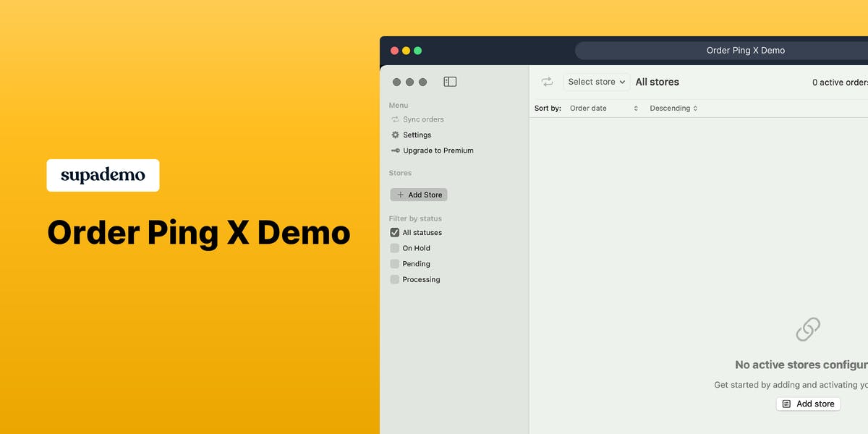Click the Order Ping X Demo title bar
Image resolution: width=868 pixels, height=434 pixels.
pyautogui.click(x=745, y=51)
